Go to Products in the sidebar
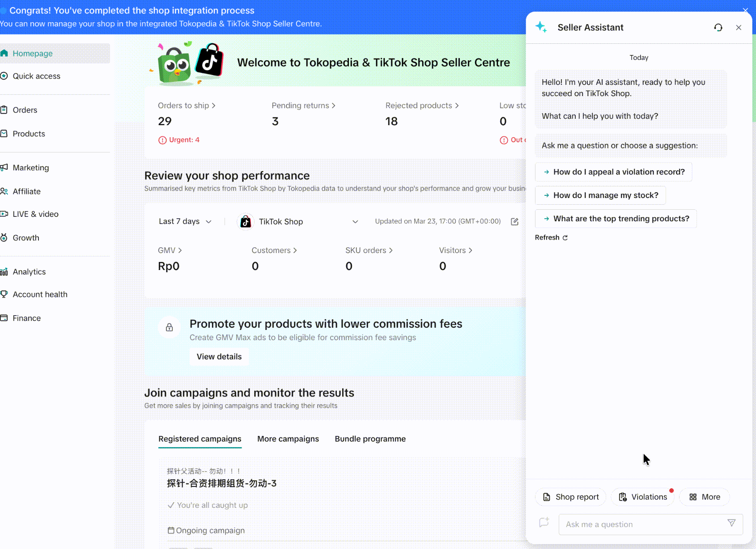756x549 pixels. pyautogui.click(x=55, y=134)
